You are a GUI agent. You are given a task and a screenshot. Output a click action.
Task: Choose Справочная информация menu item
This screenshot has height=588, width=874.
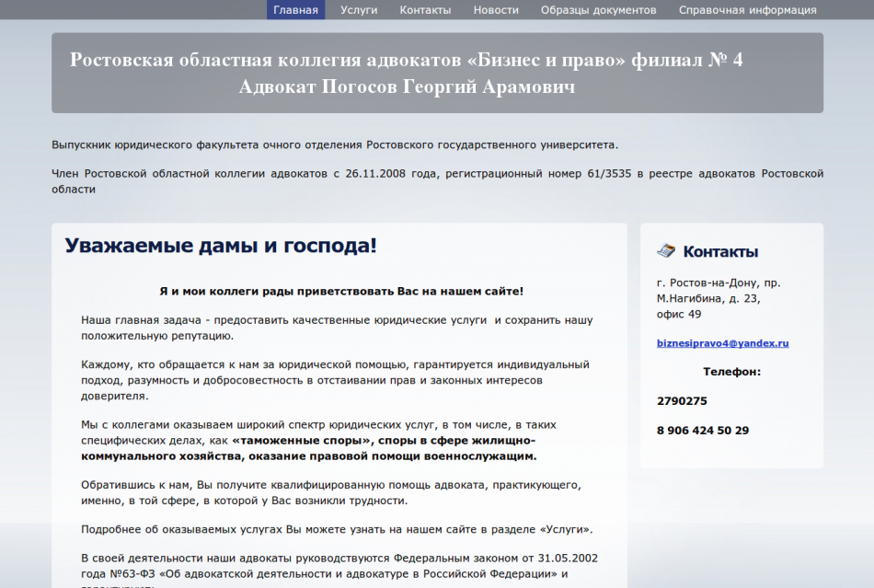[747, 10]
